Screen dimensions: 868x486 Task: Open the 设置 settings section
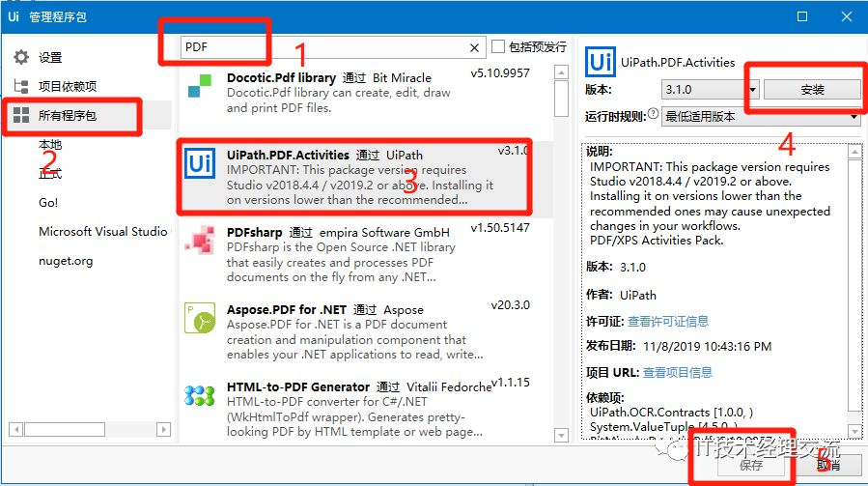[50, 57]
